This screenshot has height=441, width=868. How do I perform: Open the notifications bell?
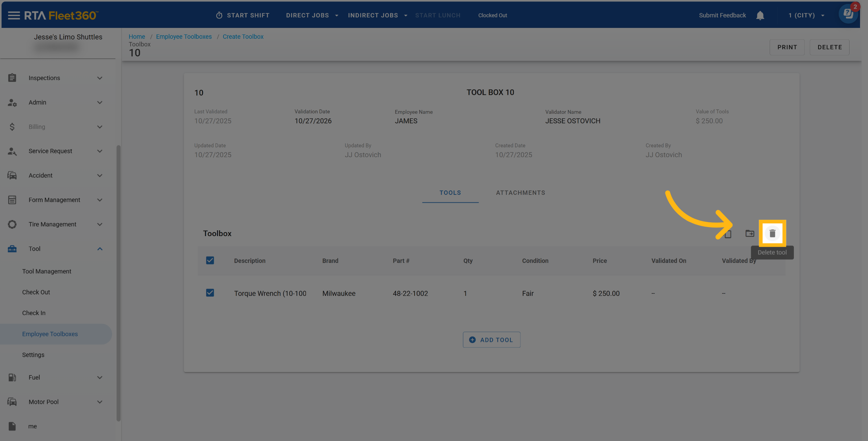(760, 16)
